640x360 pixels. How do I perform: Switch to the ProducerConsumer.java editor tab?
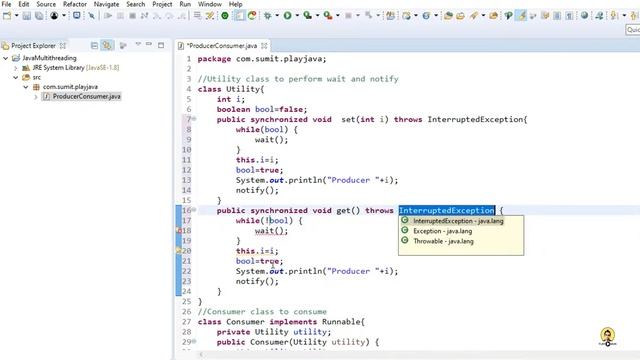tap(222, 46)
